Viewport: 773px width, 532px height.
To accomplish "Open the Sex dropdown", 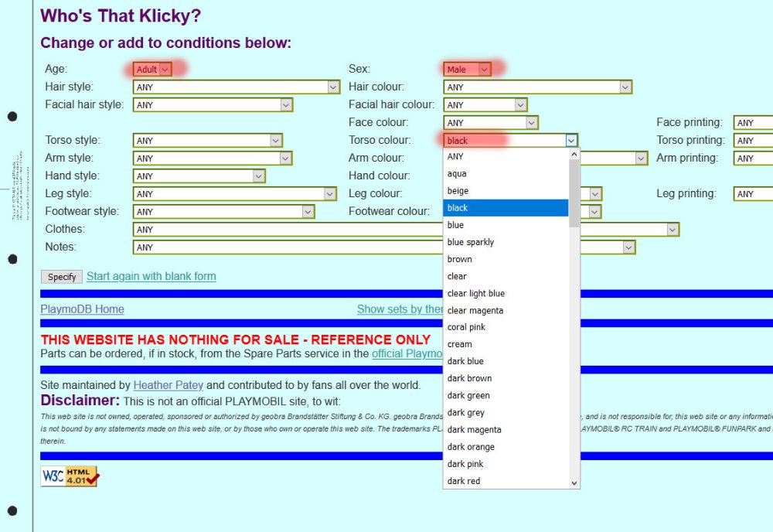I will [467, 70].
